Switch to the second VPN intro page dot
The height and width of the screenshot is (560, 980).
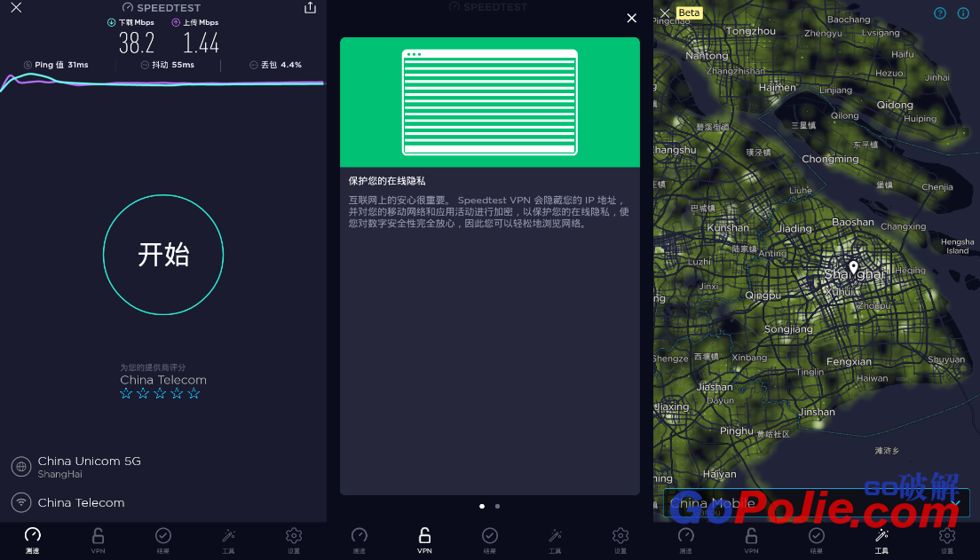(x=497, y=506)
